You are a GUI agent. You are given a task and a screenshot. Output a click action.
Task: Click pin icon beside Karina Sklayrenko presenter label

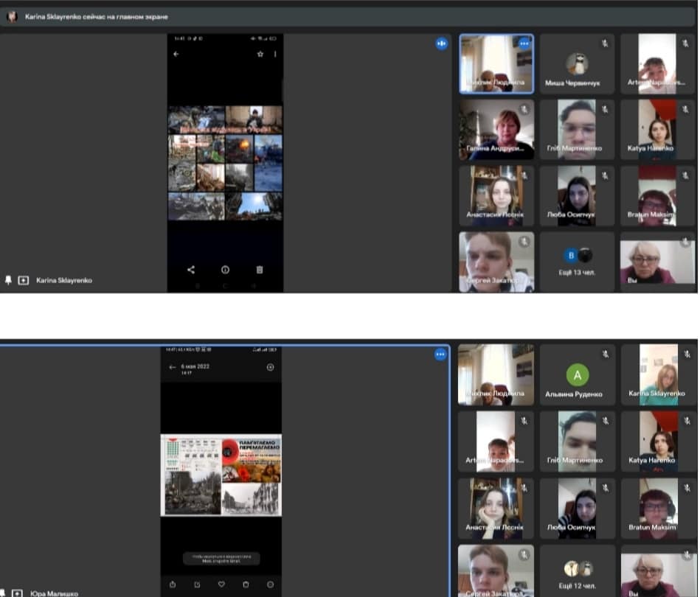click(8, 280)
